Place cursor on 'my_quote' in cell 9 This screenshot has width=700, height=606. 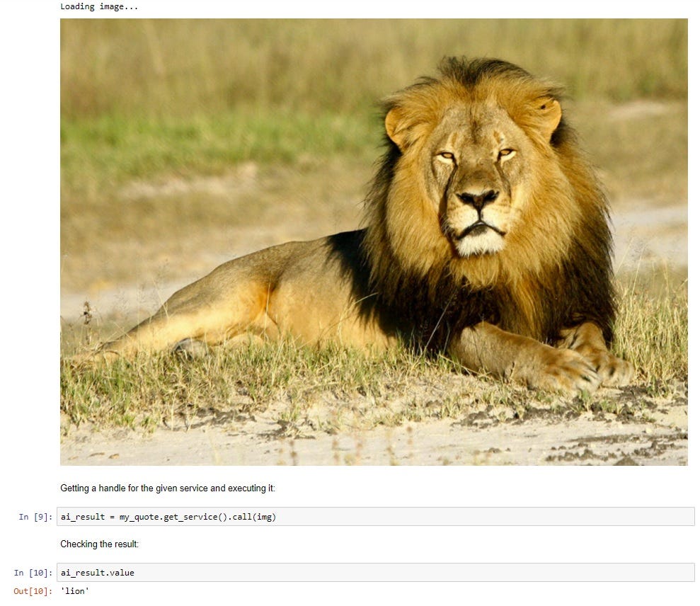coord(139,517)
